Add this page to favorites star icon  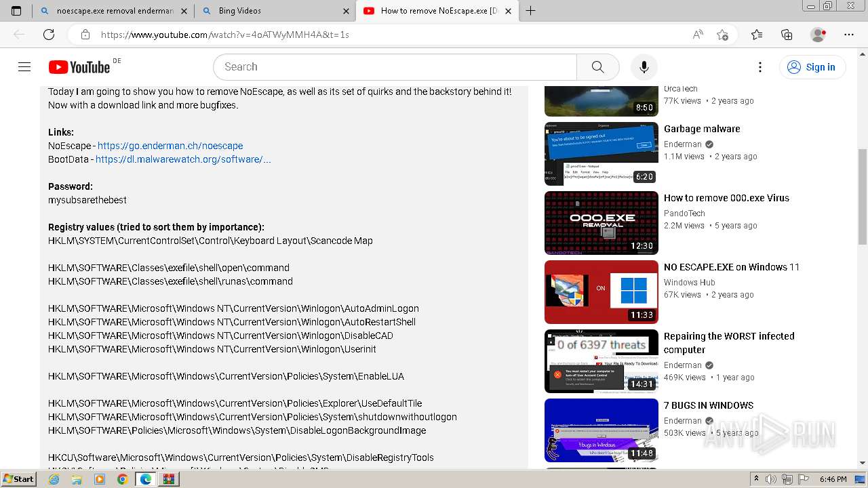(723, 35)
